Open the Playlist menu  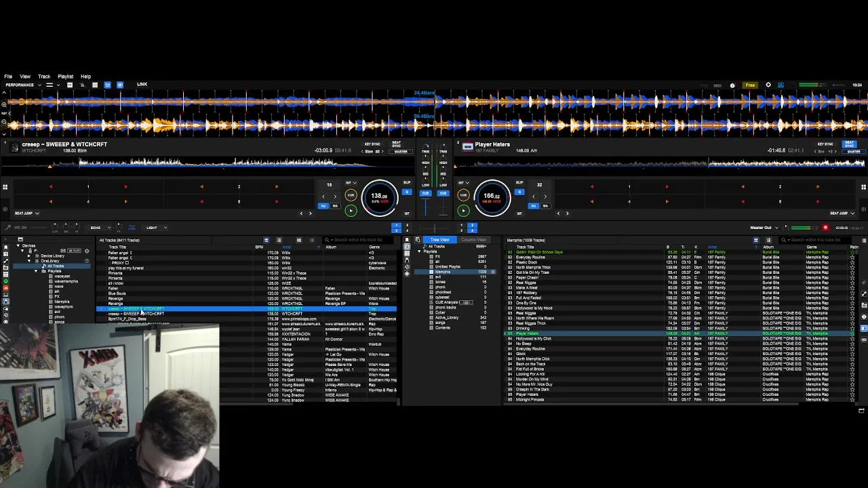pyautogui.click(x=65, y=77)
